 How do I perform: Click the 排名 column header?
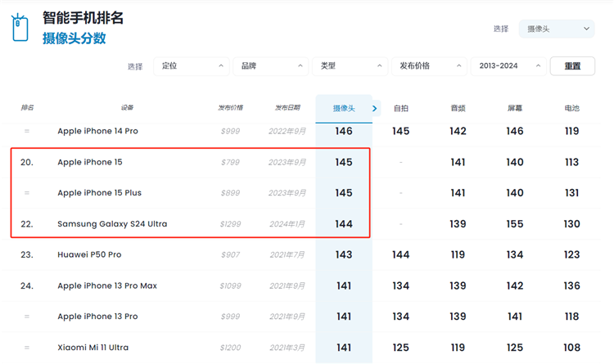click(27, 108)
